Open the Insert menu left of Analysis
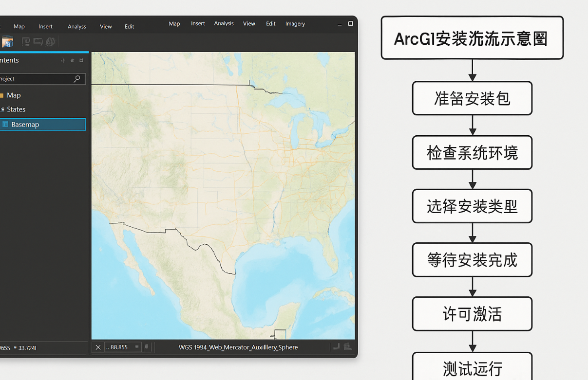The height and width of the screenshot is (380, 588). [198, 23]
